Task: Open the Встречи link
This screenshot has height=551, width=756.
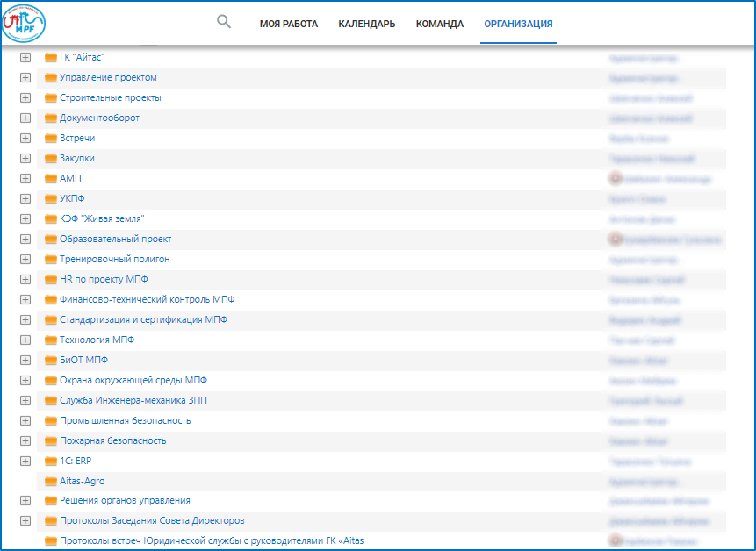Action: (x=77, y=139)
